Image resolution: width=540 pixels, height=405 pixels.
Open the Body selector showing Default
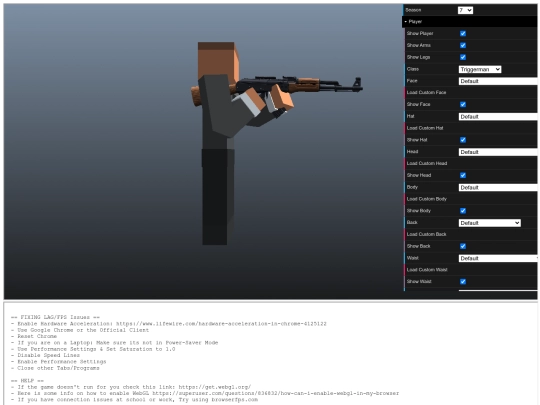tap(498, 187)
